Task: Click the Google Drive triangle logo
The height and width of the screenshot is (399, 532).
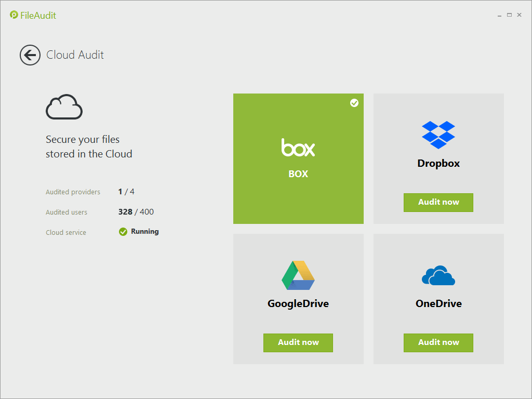Action: (x=298, y=275)
